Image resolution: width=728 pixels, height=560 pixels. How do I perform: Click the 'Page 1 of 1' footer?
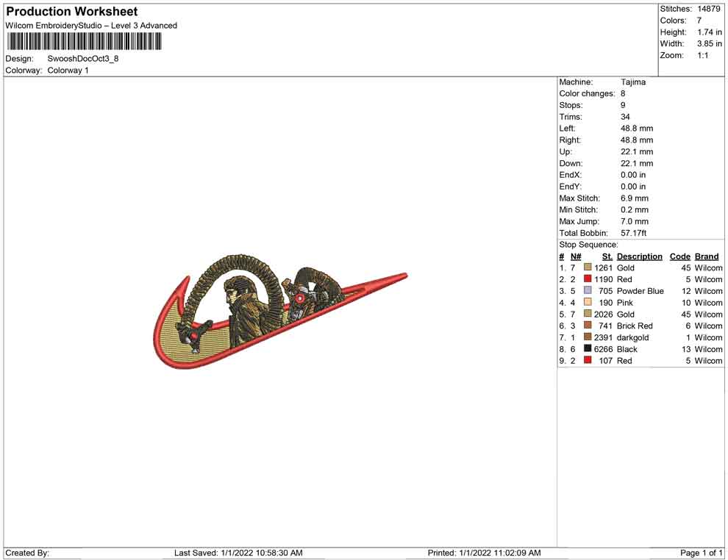pyautogui.click(x=701, y=553)
